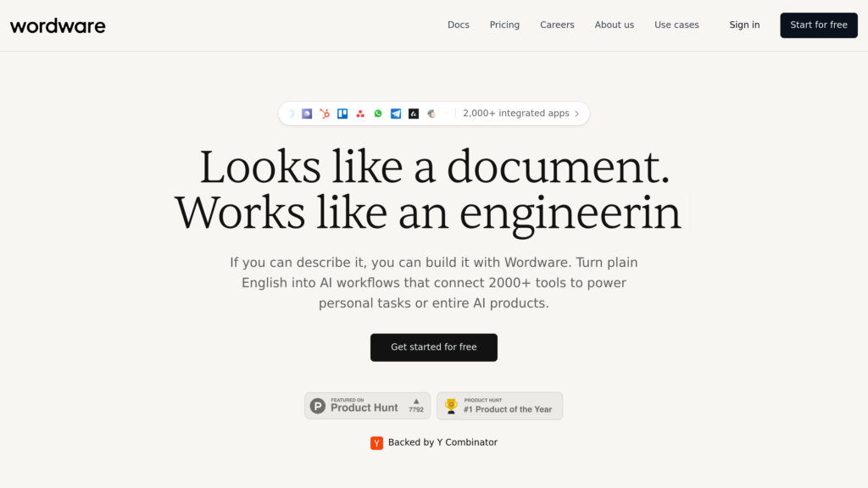The width and height of the screenshot is (868, 488).
Task: Click the Telegram integration icon
Action: point(396,114)
